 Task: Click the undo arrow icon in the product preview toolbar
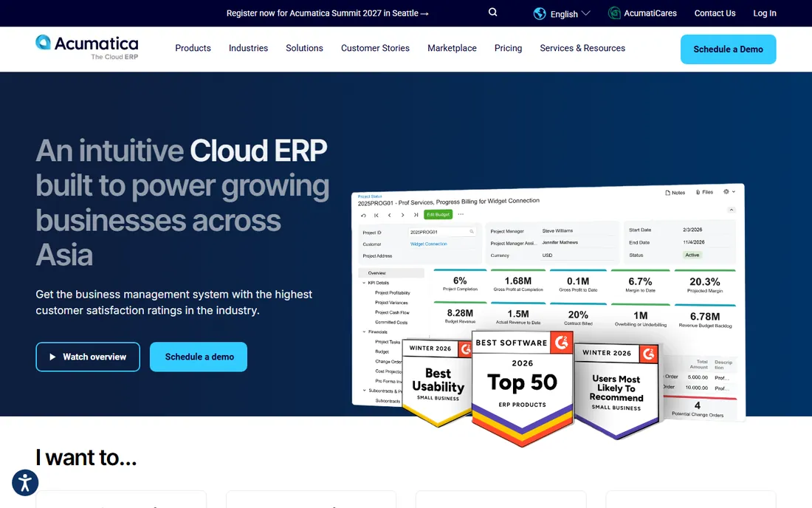point(363,216)
